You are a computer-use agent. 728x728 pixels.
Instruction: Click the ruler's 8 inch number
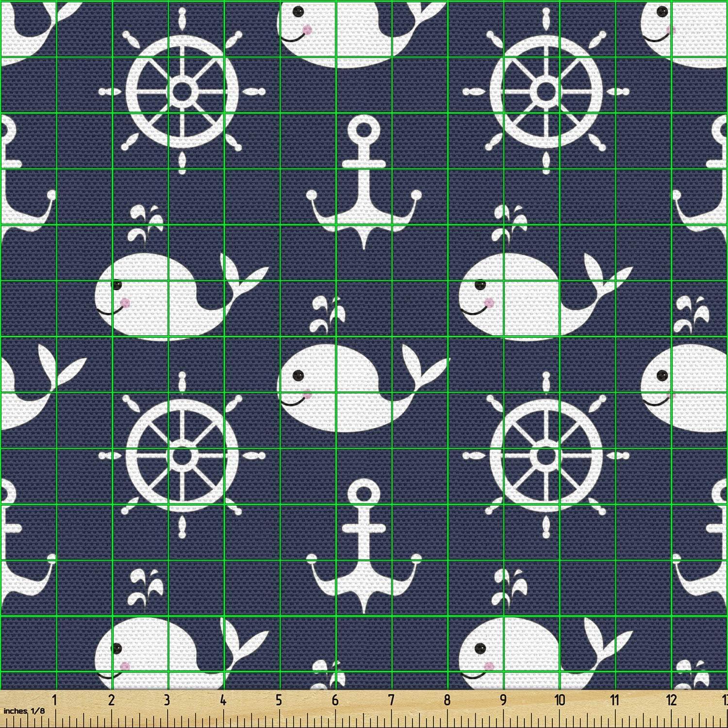[447, 700]
